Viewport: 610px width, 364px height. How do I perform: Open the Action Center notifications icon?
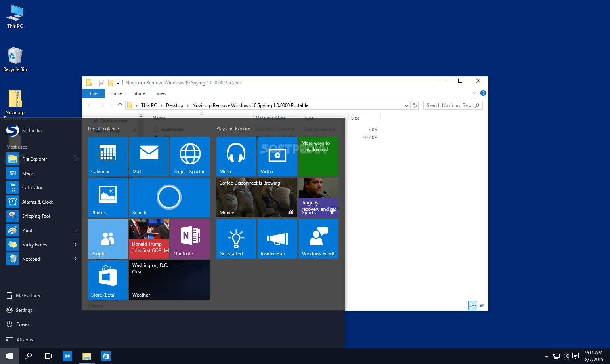576,356
